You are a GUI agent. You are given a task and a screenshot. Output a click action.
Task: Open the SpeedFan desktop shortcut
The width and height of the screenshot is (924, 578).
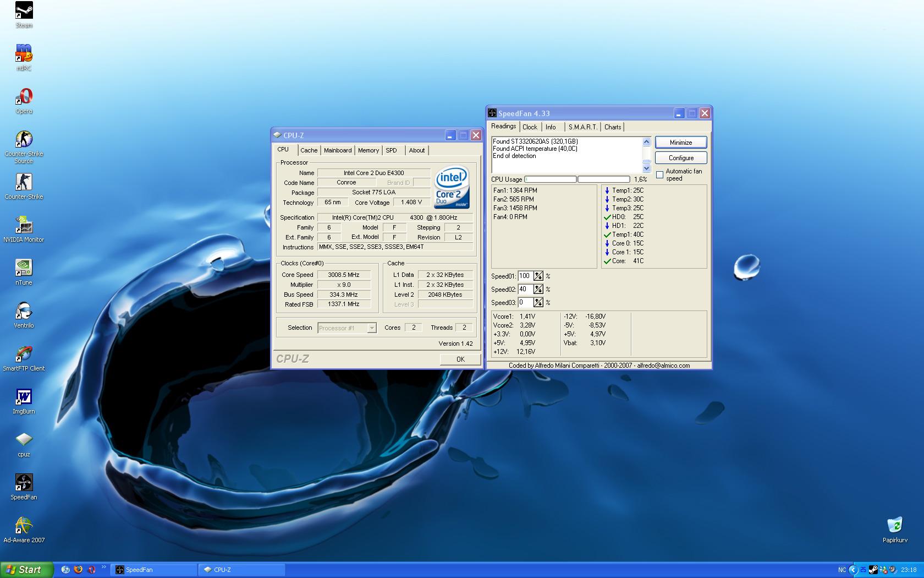pos(24,487)
